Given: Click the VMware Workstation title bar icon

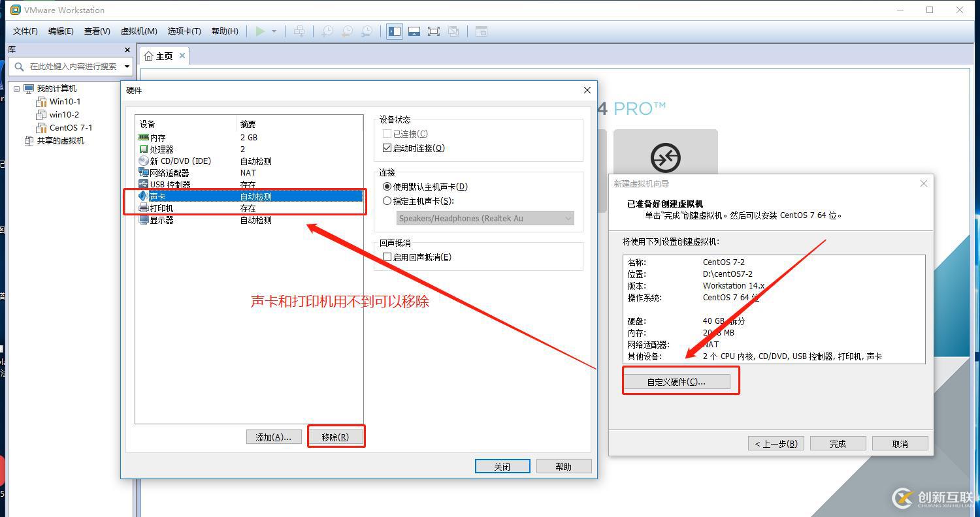Looking at the screenshot, I should [x=16, y=10].
